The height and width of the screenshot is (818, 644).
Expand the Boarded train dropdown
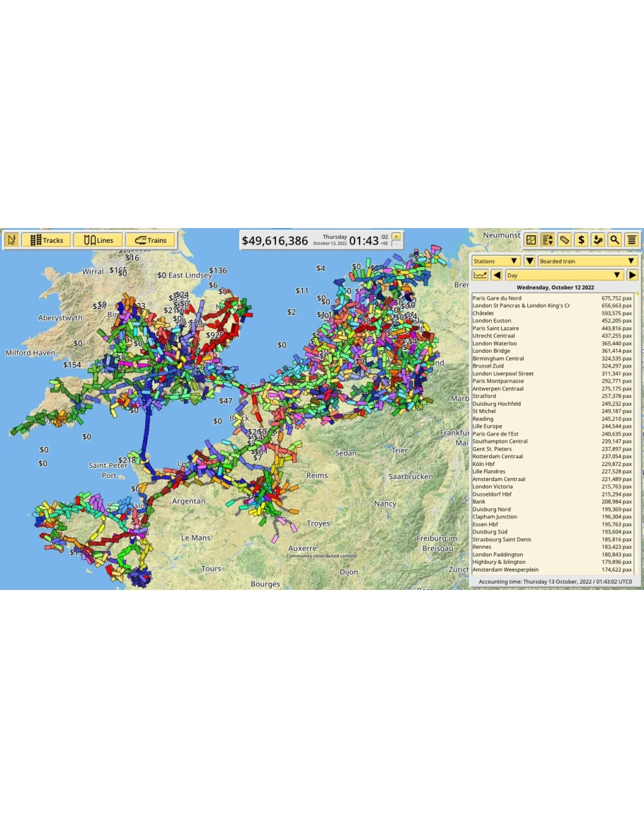pyautogui.click(x=587, y=261)
